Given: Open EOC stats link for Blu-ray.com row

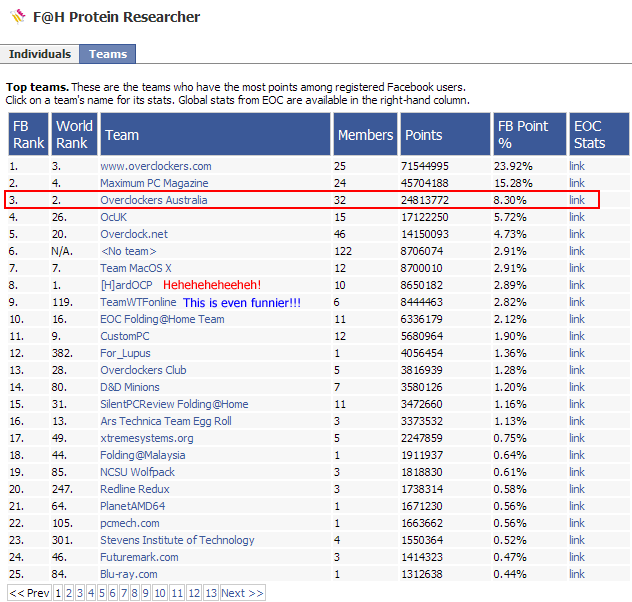Looking at the screenshot, I should pos(577,574).
